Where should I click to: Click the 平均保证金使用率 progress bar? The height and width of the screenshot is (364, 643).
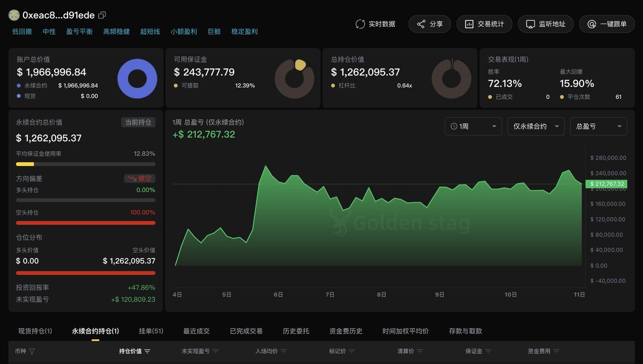[86, 164]
